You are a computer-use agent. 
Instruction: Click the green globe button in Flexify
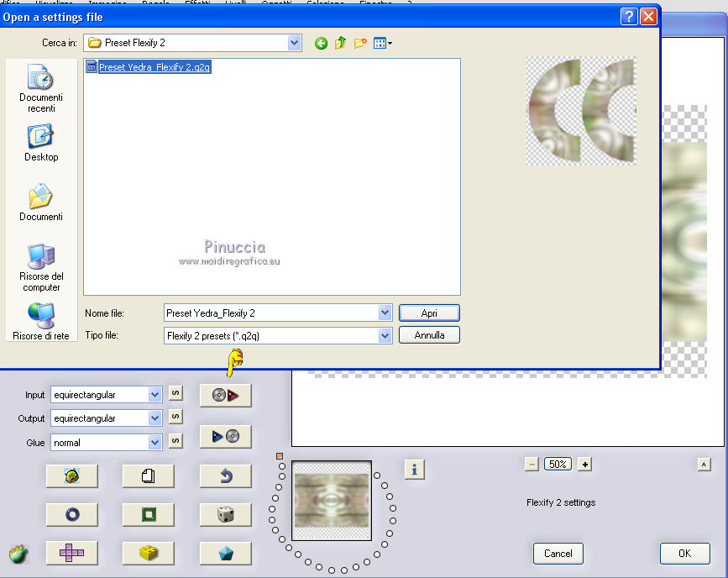click(x=72, y=476)
